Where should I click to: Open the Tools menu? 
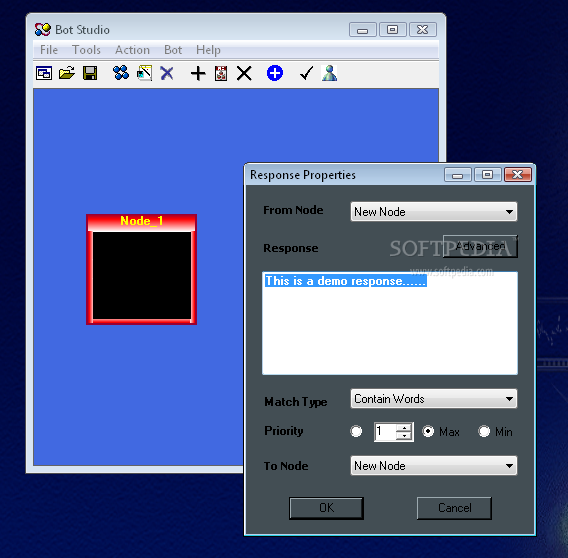click(86, 50)
